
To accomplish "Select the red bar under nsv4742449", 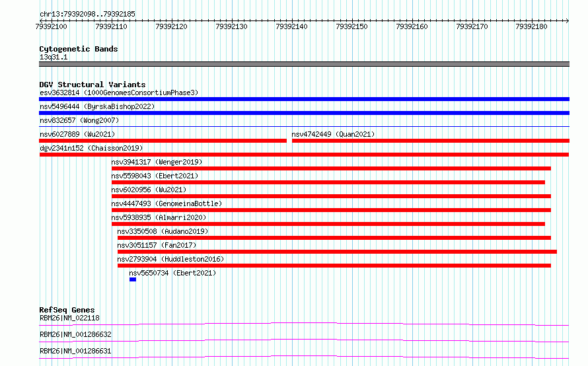I will tap(431, 141).
